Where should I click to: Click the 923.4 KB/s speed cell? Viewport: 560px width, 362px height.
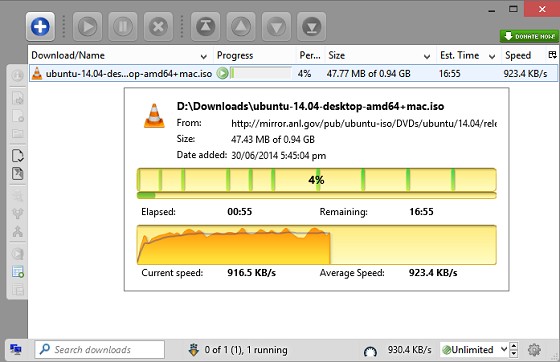[x=525, y=74]
